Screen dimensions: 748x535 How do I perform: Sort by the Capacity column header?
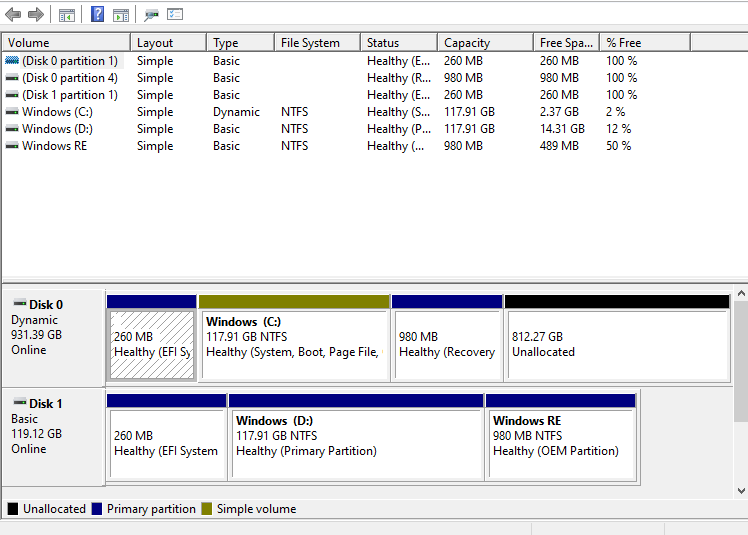click(485, 42)
